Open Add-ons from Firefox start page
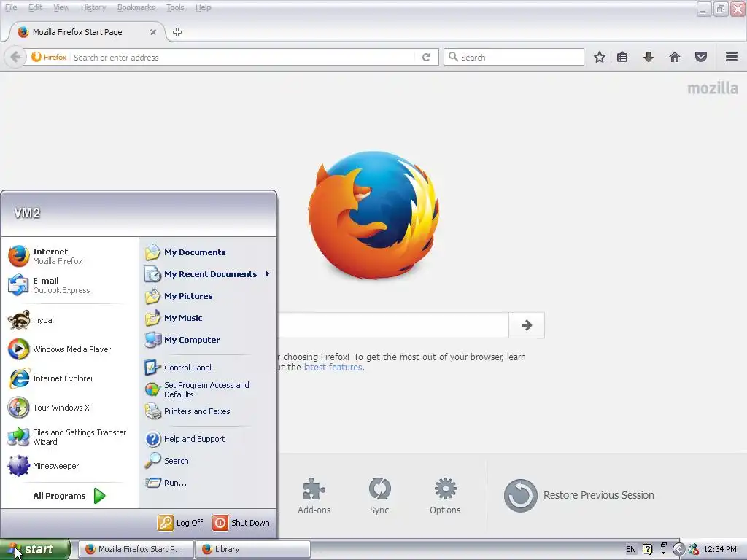The width and height of the screenshot is (747, 560). pos(314,496)
